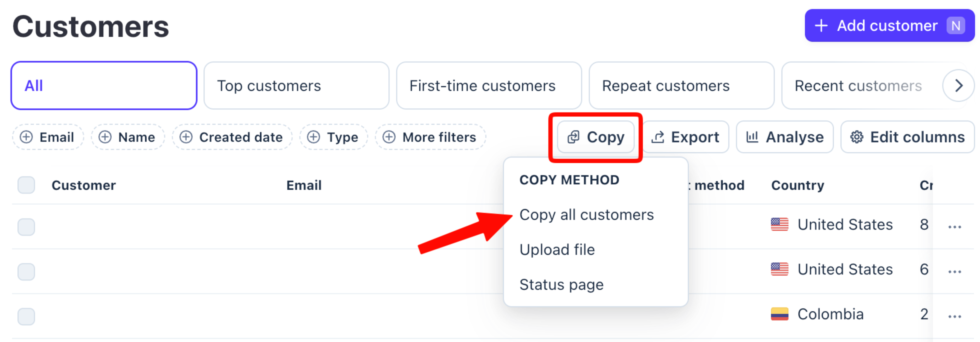Add Type filter using plus icon
The image size is (980, 342).
pos(314,137)
